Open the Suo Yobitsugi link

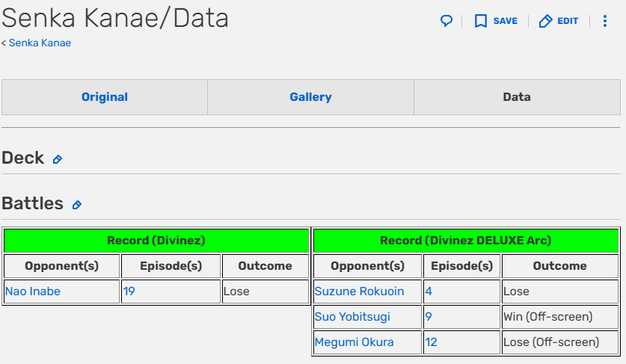tap(352, 317)
